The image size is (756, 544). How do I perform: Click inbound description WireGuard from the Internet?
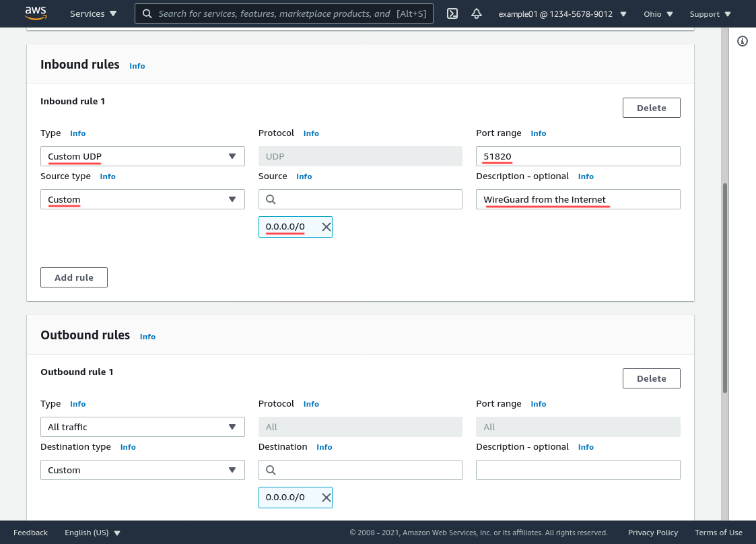[578, 199]
